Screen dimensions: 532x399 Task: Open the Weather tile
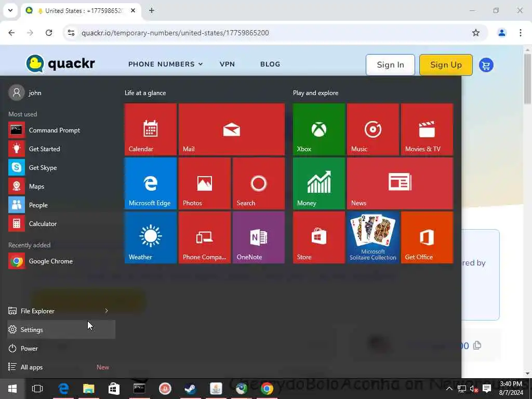click(150, 237)
